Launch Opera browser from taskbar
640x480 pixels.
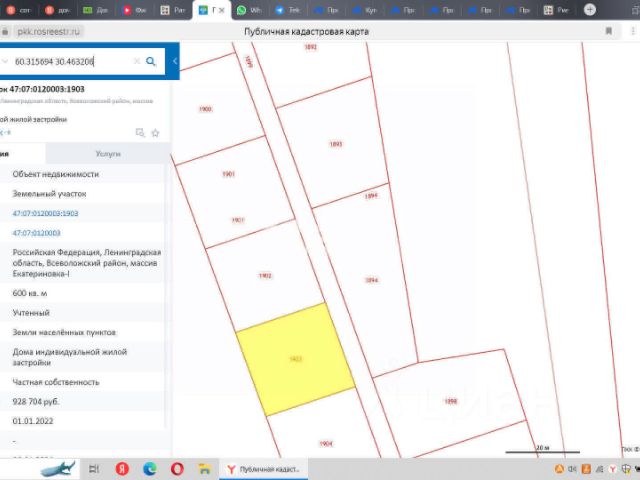click(177, 469)
